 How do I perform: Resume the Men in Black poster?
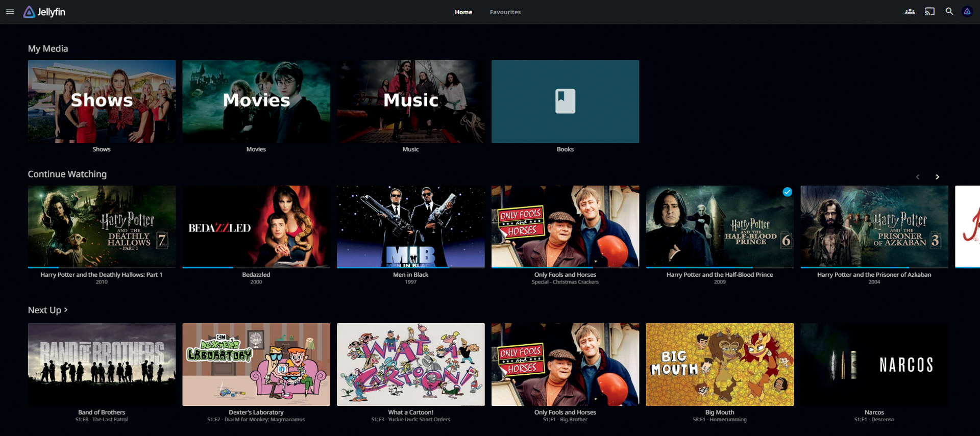click(x=411, y=226)
